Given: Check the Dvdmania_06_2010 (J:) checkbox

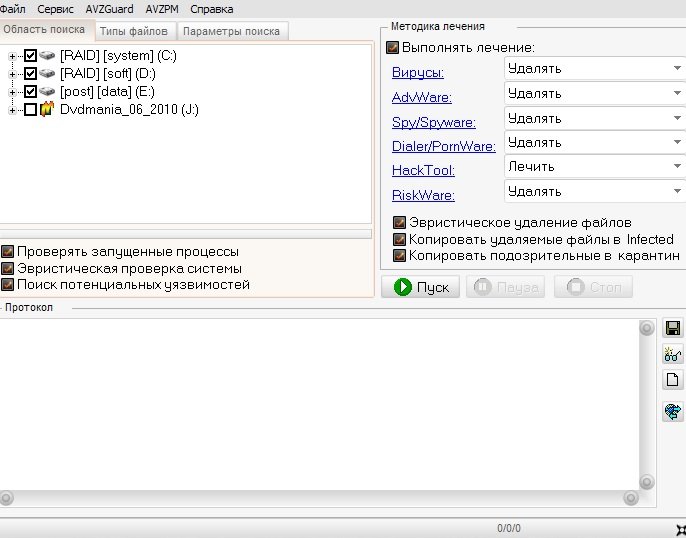Looking at the screenshot, I should [x=30, y=109].
